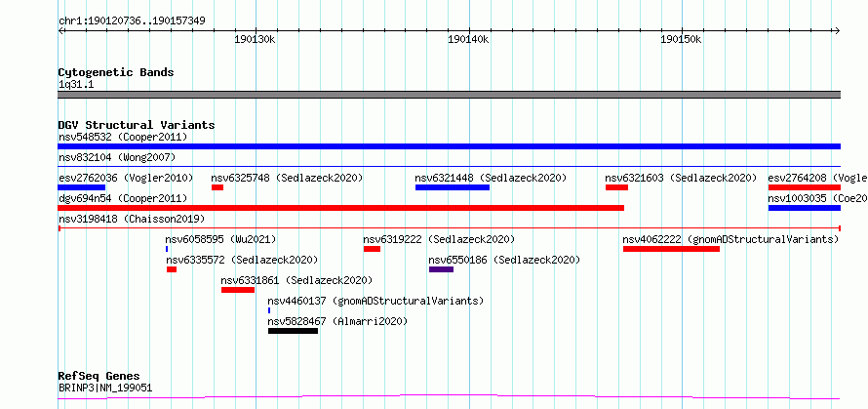
Task: Click the 190140k ruler label
Action: click(468, 40)
